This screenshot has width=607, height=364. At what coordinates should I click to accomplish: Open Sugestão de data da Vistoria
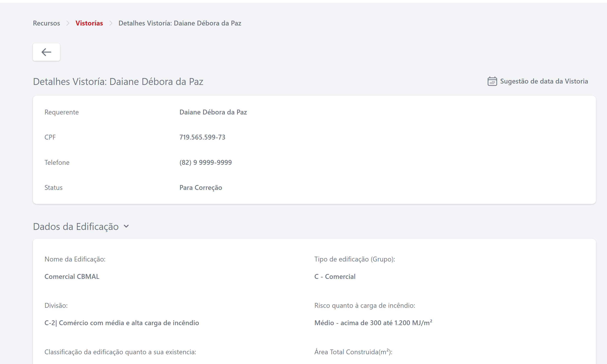click(544, 81)
